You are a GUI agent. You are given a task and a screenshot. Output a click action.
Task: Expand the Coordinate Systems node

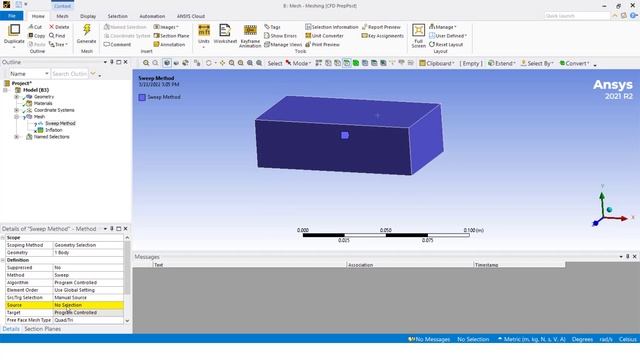click(x=17, y=110)
